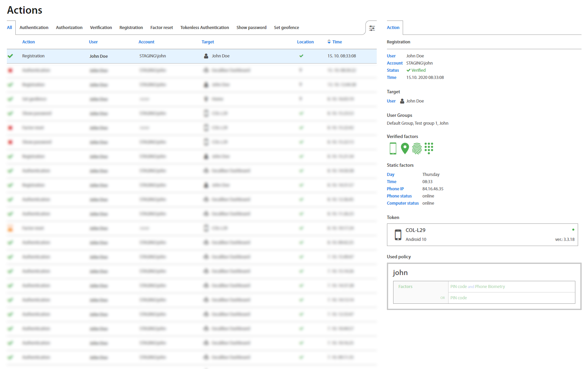Click the phone verified factor icon

[x=393, y=149]
